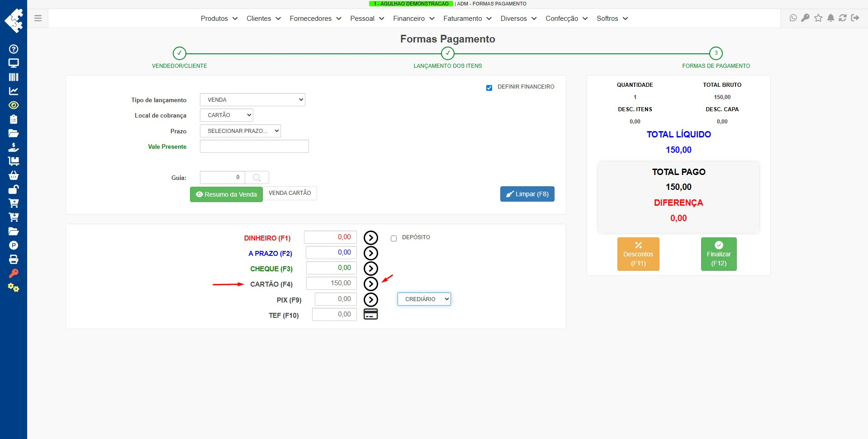Click the arrow button next to PIX (F9)
The image size is (868, 439).
click(371, 299)
